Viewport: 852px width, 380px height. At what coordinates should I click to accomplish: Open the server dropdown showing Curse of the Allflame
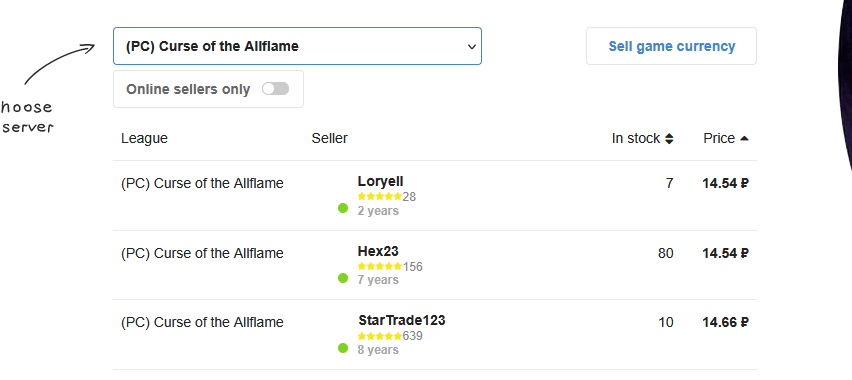click(x=297, y=46)
